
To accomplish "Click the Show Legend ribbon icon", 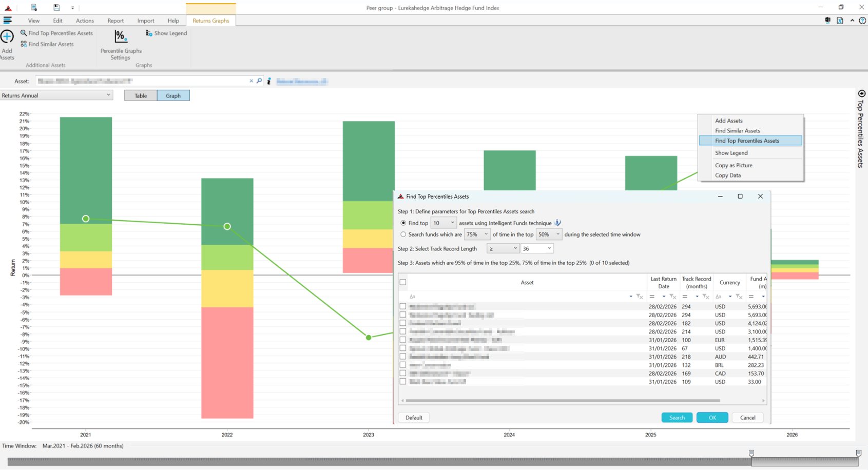I will click(149, 33).
